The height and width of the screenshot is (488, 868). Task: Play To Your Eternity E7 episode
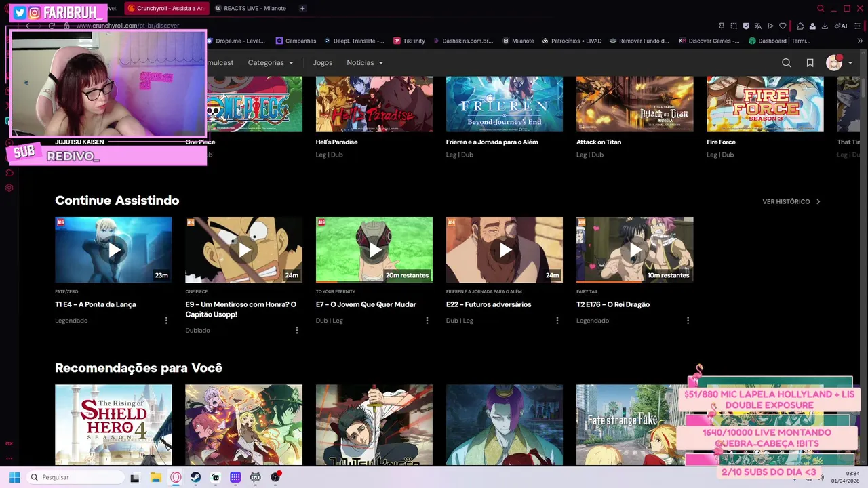point(374,249)
